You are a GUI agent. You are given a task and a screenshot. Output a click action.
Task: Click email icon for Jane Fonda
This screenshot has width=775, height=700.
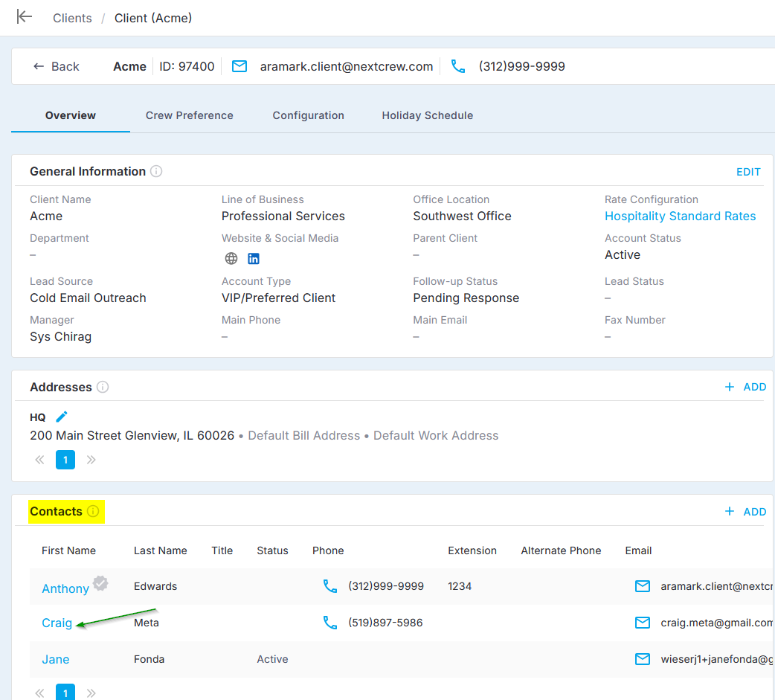(643, 659)
